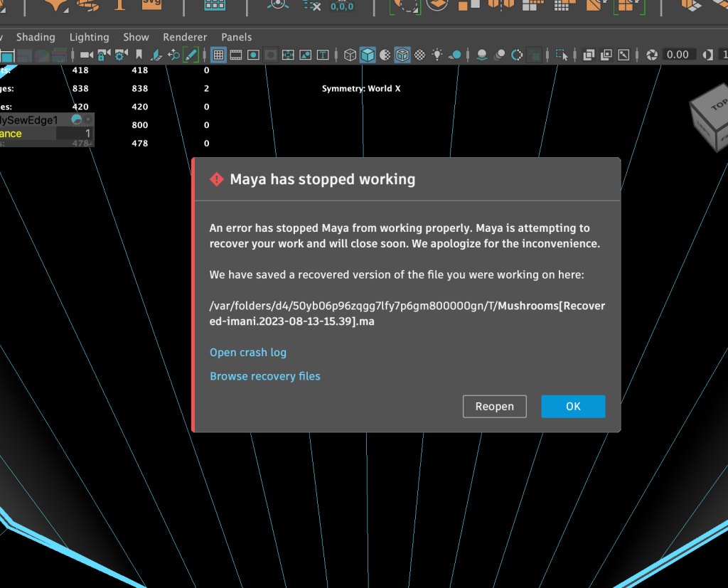The image size is (728, 588).
Task: Toggle the Film Gate icon
Action: [236, 55]
